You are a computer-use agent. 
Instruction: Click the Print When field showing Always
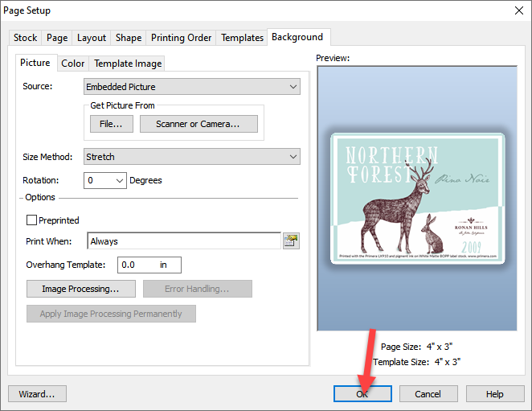pyautogui.click(x=184, y=241)
